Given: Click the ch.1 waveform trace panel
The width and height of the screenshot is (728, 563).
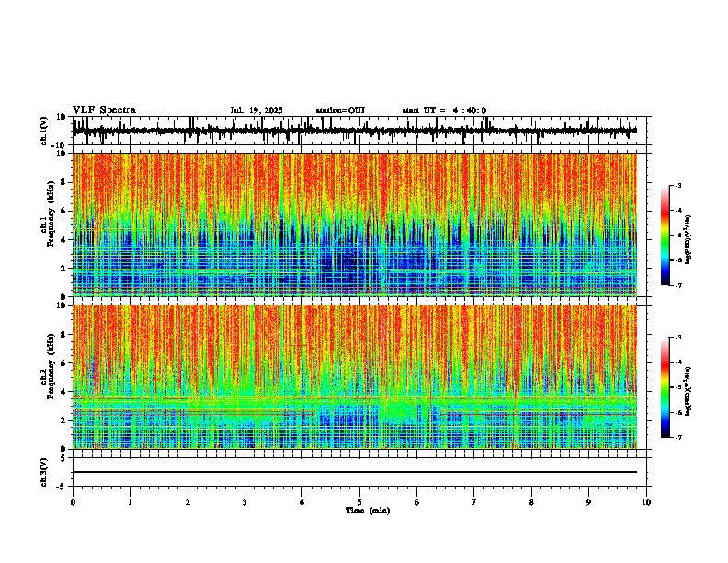Looking at the screenshot, I should [x=358, y=131].
